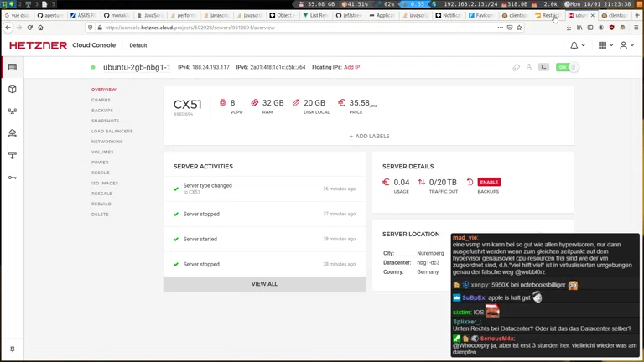Screen dimensions: 644x362
Task: Open a new browser tab with plus
Action: (x=637, y=15)
